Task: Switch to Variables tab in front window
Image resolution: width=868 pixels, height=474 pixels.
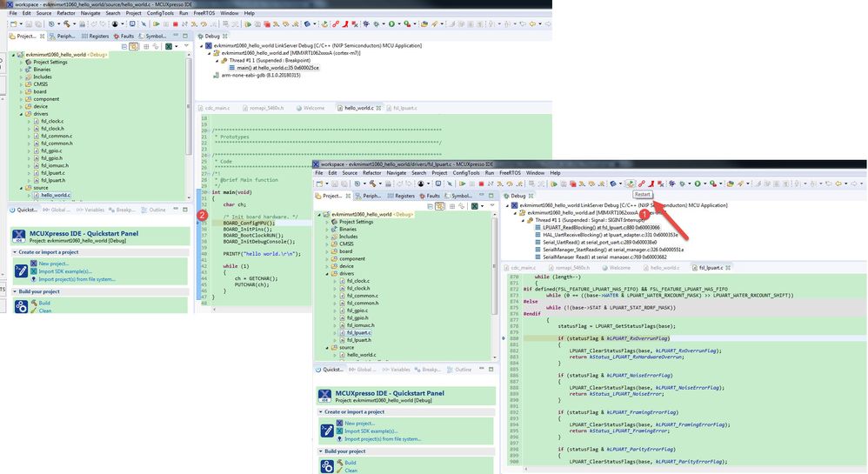Action: tap(397, 370)
